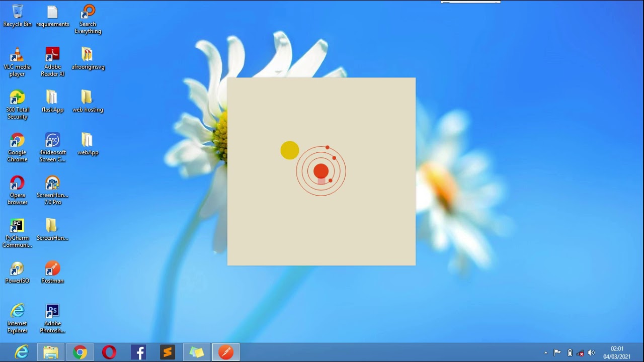The width and height of the screenshot is (644, 362).
Task: Open the volume speaker control
Action: click(591, 352)
